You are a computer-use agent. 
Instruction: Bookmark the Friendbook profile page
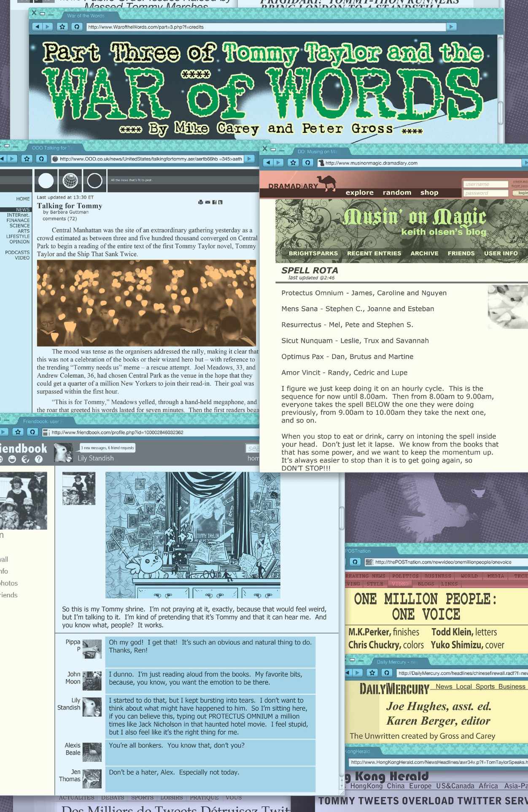tap(18, 432)
